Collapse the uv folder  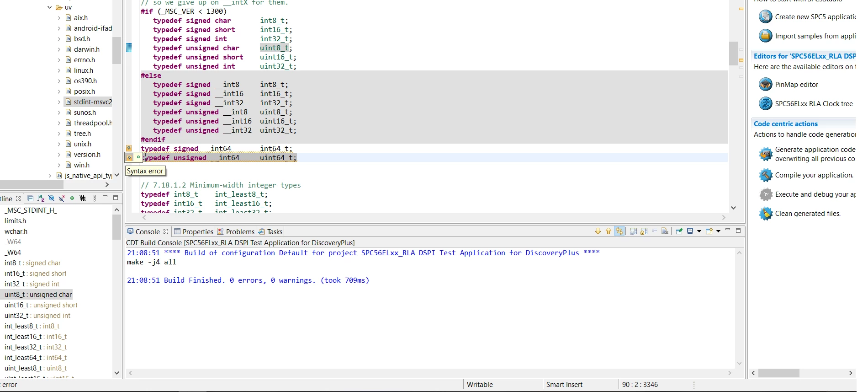click(x=50, y=7)
